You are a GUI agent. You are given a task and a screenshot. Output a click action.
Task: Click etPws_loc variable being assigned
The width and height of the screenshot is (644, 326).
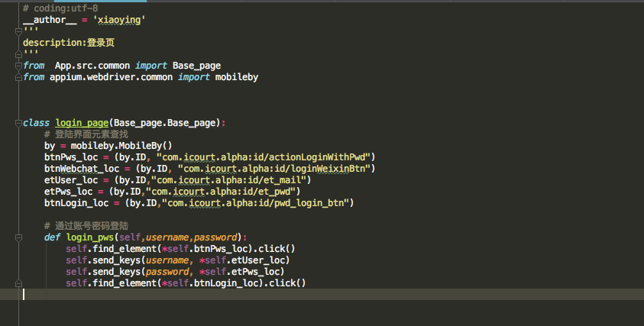68,192
